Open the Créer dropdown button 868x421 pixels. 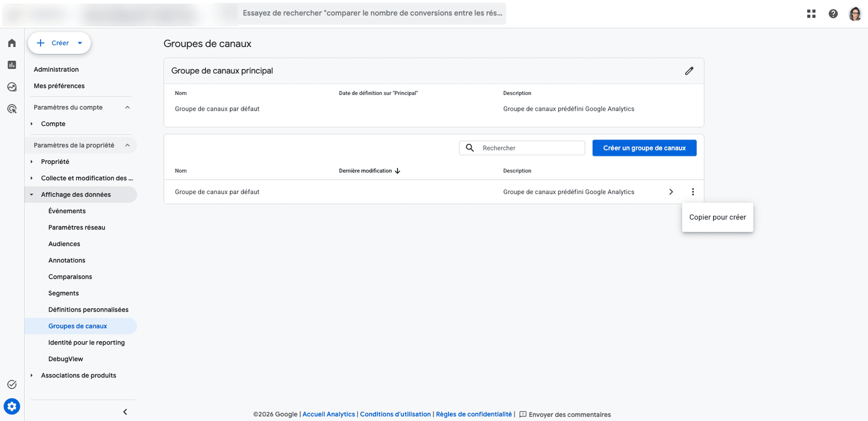(x=60, y=43)
